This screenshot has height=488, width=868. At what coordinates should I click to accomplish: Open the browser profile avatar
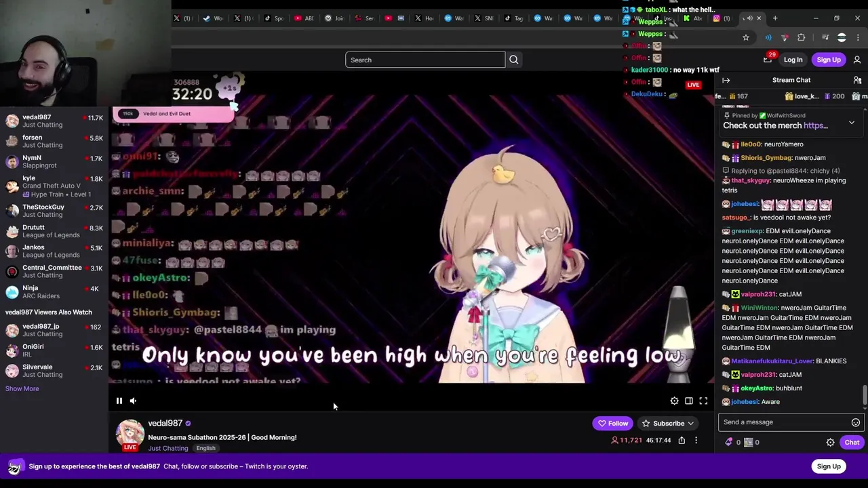(842, 37)
